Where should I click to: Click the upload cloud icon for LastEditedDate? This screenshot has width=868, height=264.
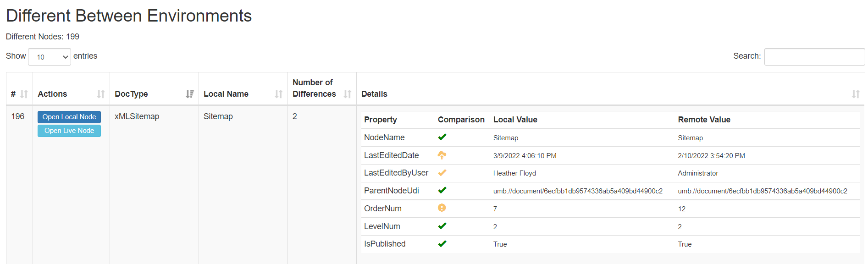[442, 155]
